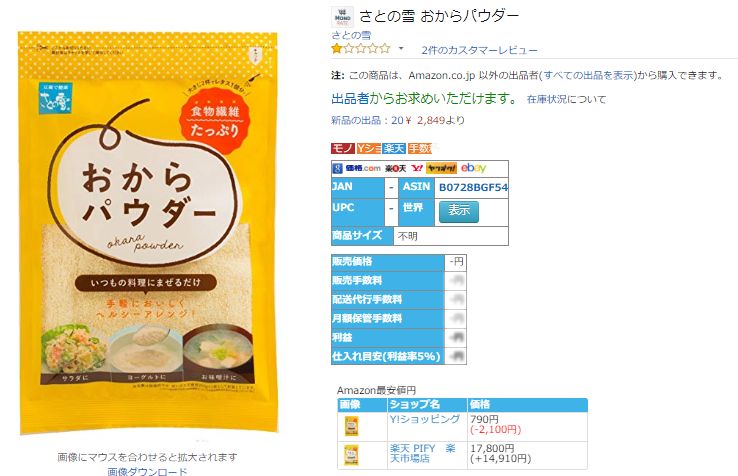
Task: Open the ヤフオク auction logo
Action: pos(441,168)
